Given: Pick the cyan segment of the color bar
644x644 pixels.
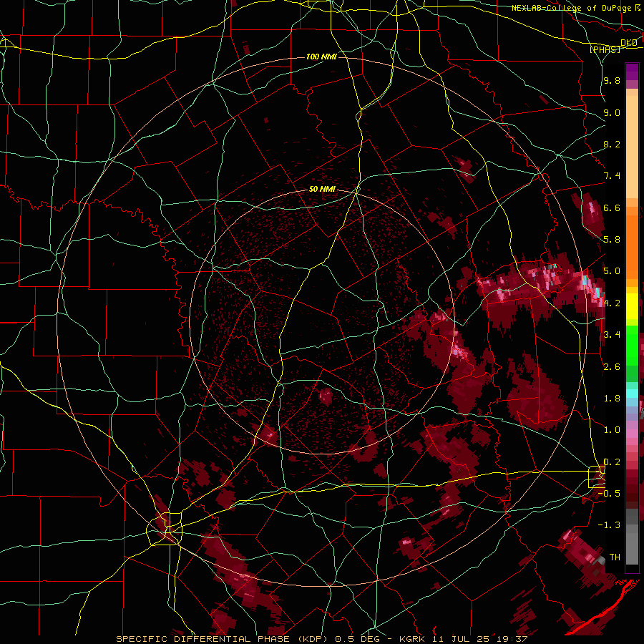Looking at the screenshot, I should click(632, 394).
